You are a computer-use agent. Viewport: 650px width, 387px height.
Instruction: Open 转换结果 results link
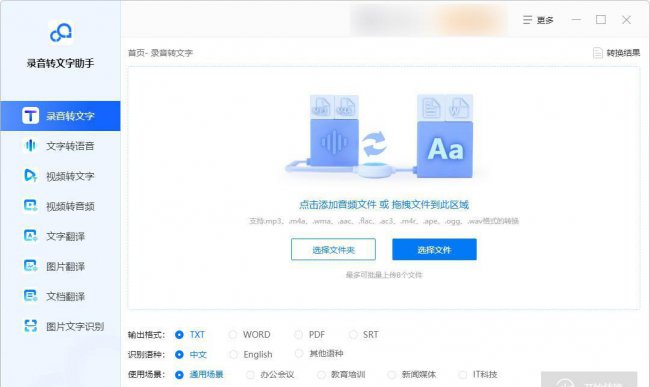tap(616, 53)
